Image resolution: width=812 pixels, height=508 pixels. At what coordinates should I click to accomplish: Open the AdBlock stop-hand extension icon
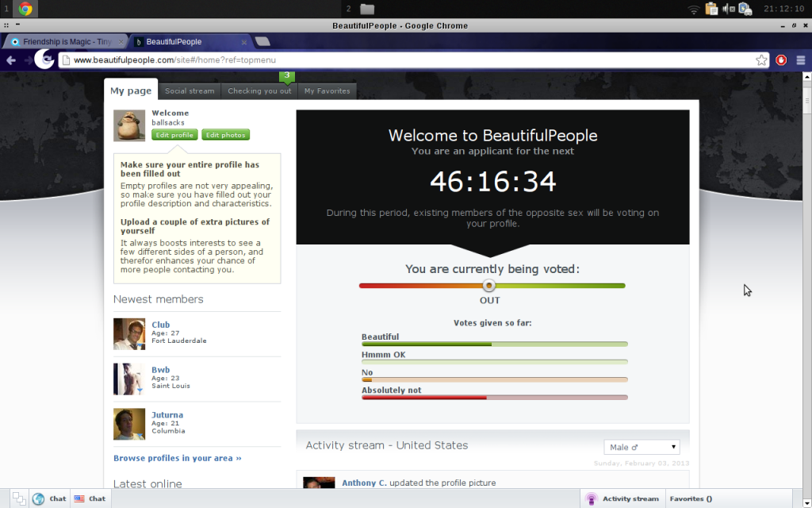781,60
